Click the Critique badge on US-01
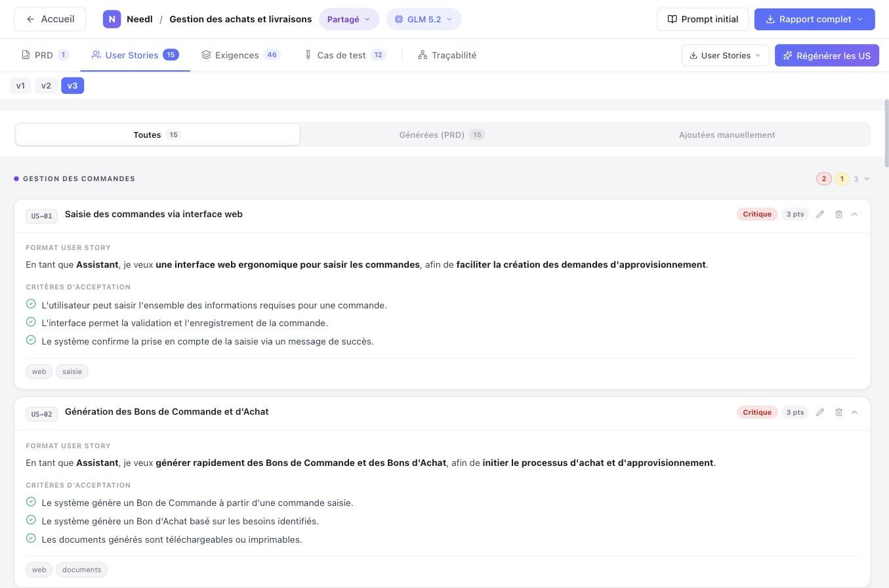889x588 pixels. 756,214
